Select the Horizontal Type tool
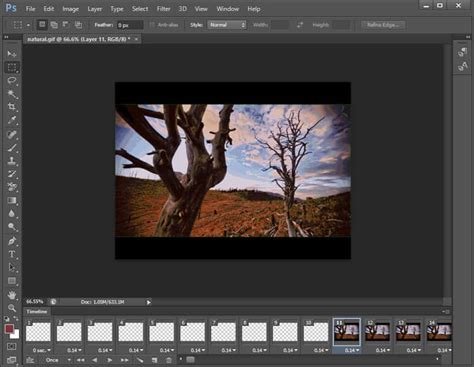The width and height of the screenshot is (474, 367). click(12, 254)
